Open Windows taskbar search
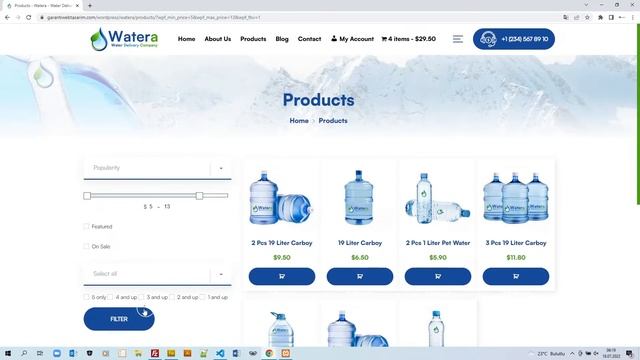The image size is (640, 360). click(x=24, y=353)
